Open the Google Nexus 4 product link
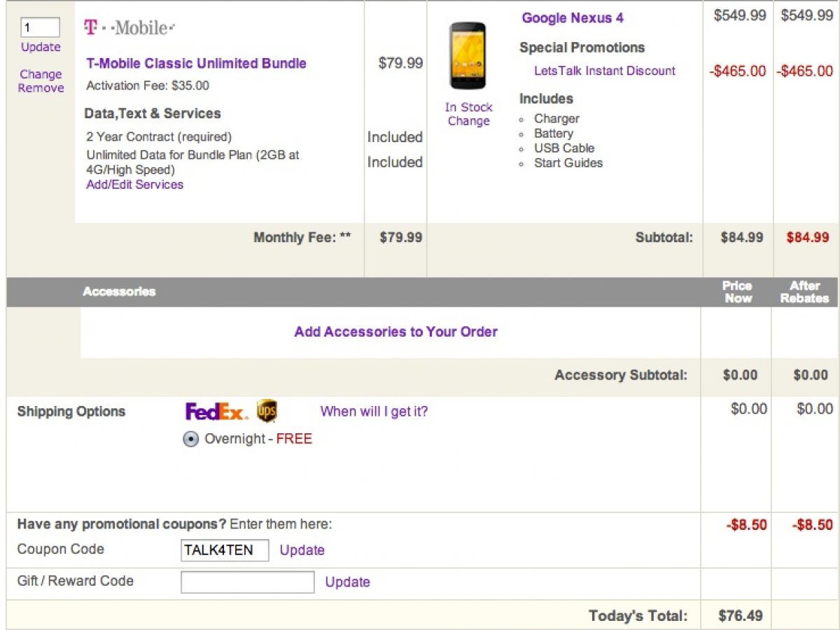This screenshot has width=840, height=630. pos(573,18)
